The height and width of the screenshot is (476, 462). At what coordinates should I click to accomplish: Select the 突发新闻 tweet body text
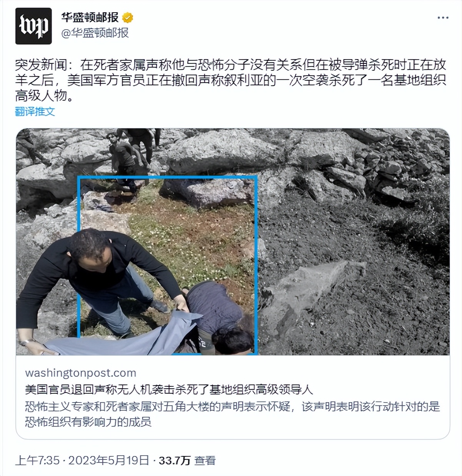coord(231,80)
